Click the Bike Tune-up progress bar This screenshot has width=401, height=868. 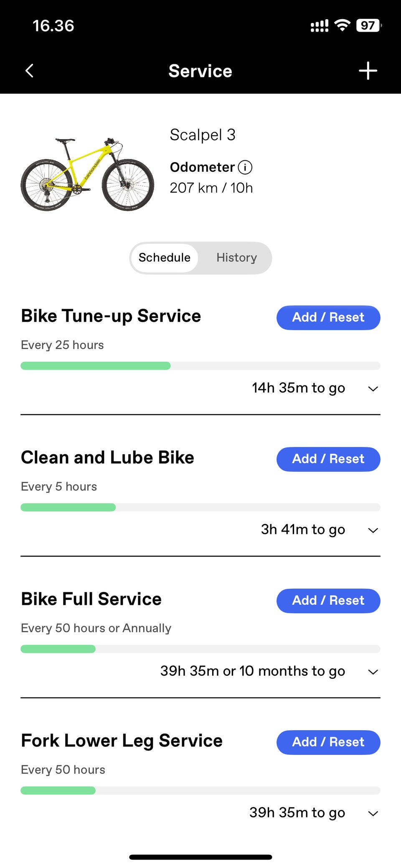coord(200,366)
